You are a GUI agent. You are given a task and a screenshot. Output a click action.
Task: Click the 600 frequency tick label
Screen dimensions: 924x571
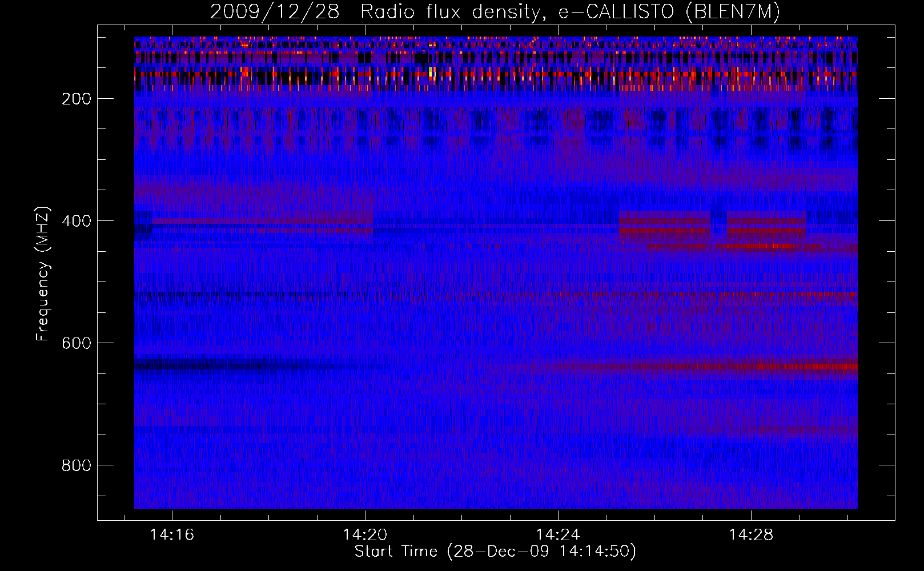pos(77,343)
